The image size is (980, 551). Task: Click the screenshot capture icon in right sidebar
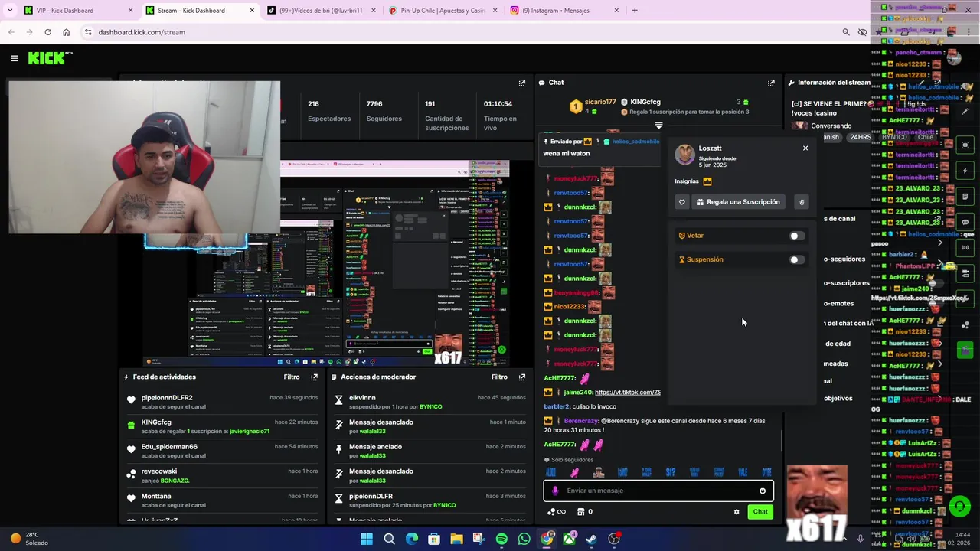tap(965, 145)
